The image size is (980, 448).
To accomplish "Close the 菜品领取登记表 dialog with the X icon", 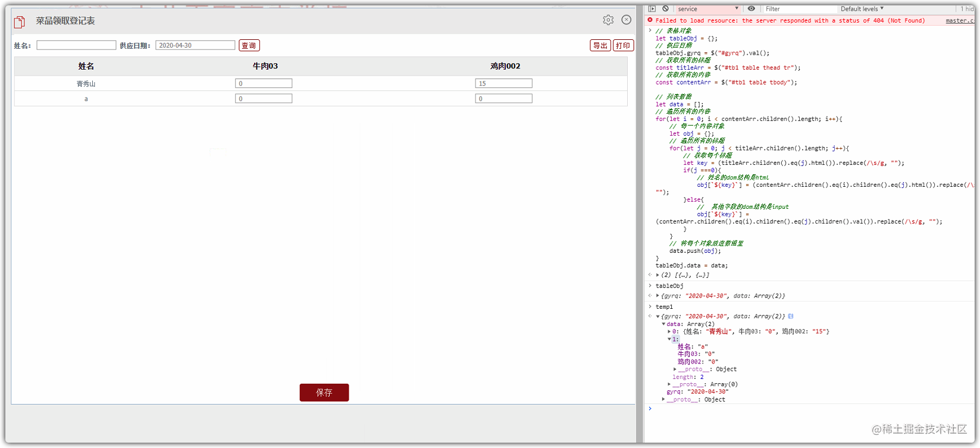I will [627, 20].
